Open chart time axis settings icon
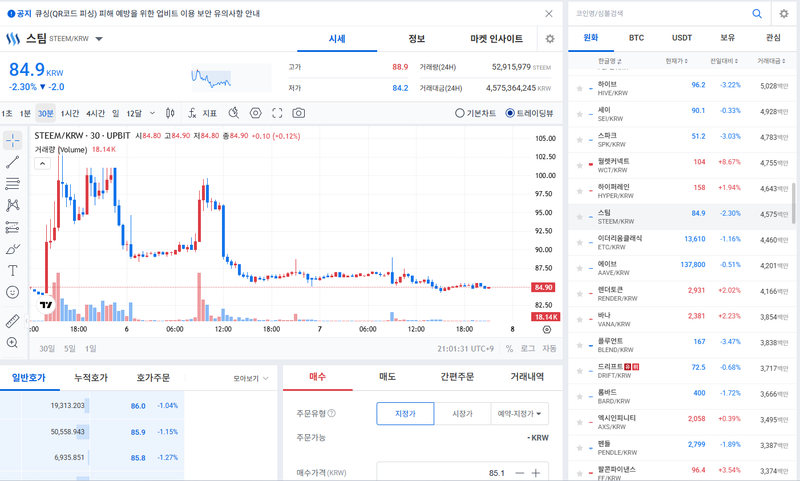 [547, 330]
